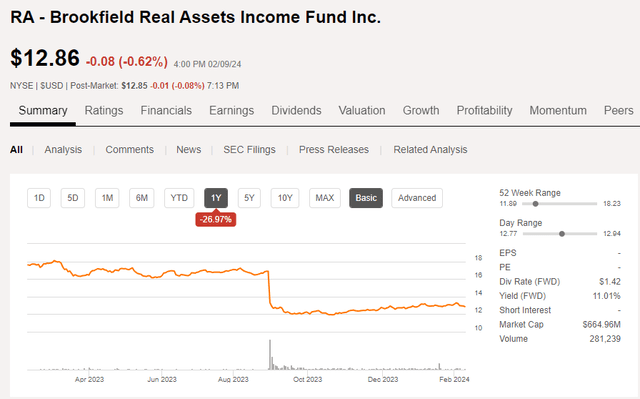Select the All filter
This screenshot has height=399, width=640.
pyautogui.click(x=16, y=150)
